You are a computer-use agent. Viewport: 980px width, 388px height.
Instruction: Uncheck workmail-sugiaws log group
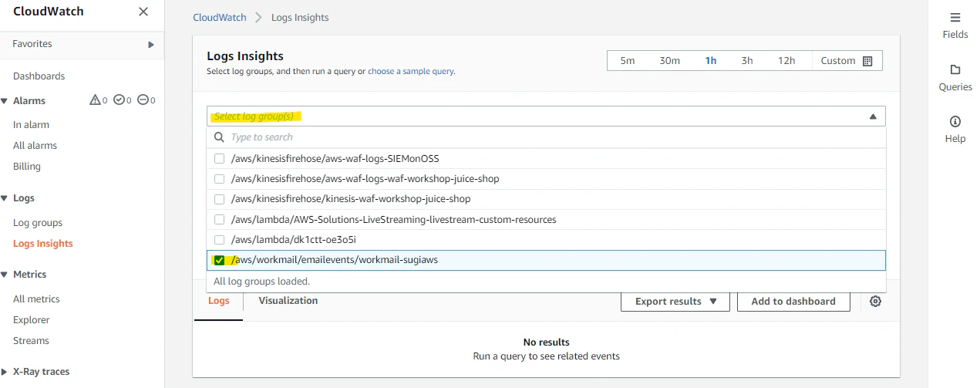tap(219, 261)
